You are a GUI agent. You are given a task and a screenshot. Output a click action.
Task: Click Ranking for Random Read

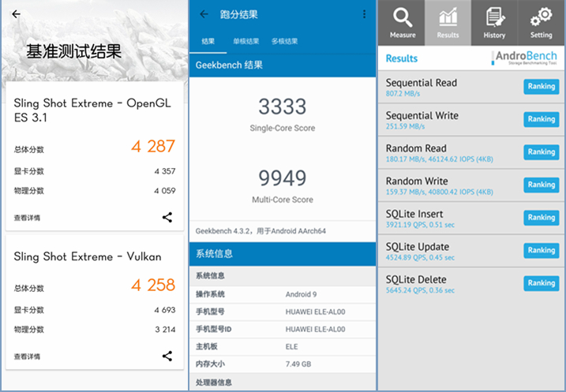click(541, 152)
